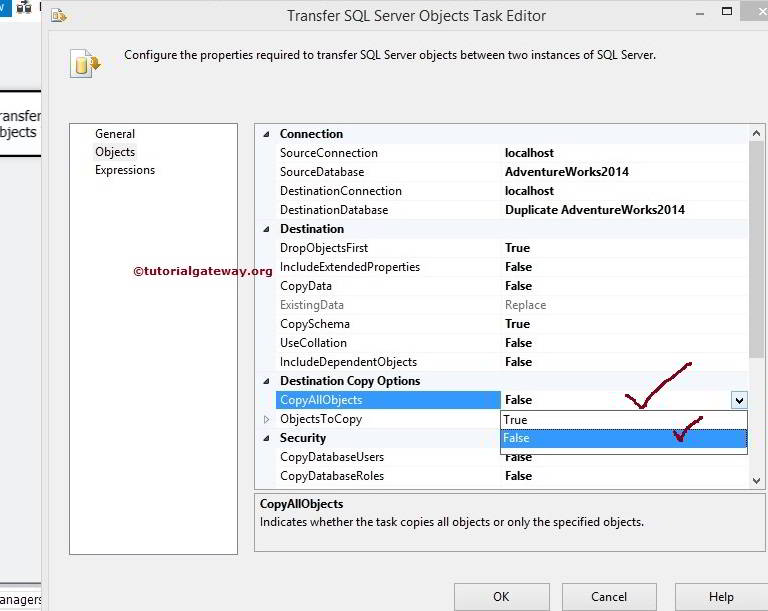This screenshot has height=611, width=768.
Task: Click the CopyData False value
Action: (518, 286)
